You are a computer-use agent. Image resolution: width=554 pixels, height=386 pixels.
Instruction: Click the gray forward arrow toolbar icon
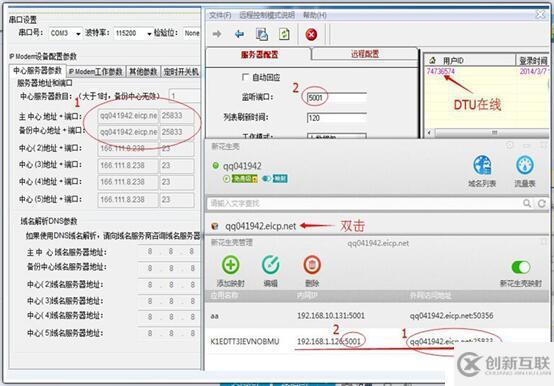pos(217,34)
